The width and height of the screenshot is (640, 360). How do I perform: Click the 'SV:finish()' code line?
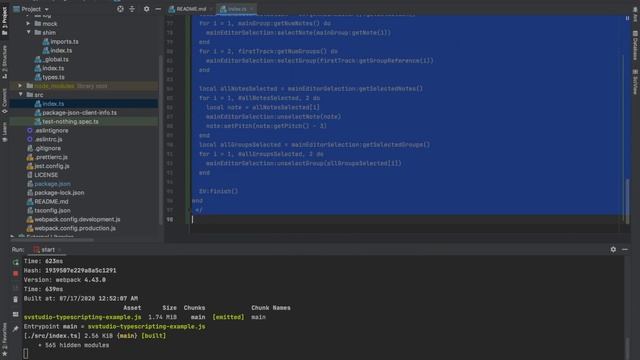[x=218, y=191]
